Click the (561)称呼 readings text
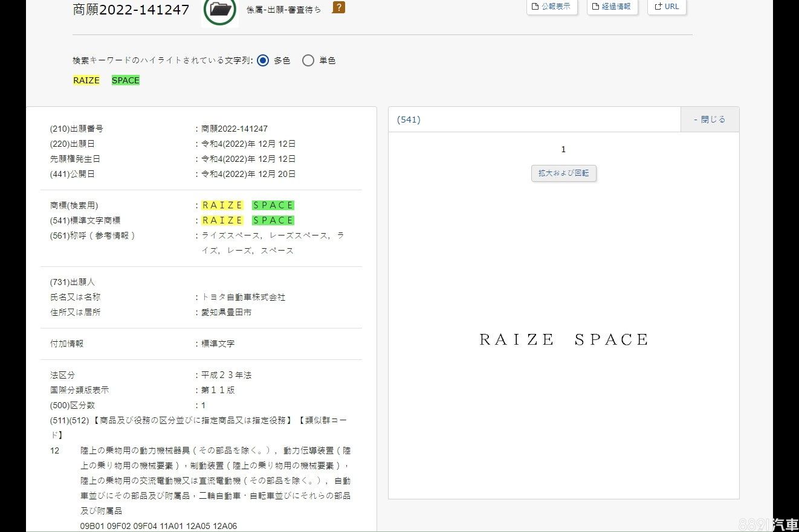799x532 pixels. click(x=273, y=243)
